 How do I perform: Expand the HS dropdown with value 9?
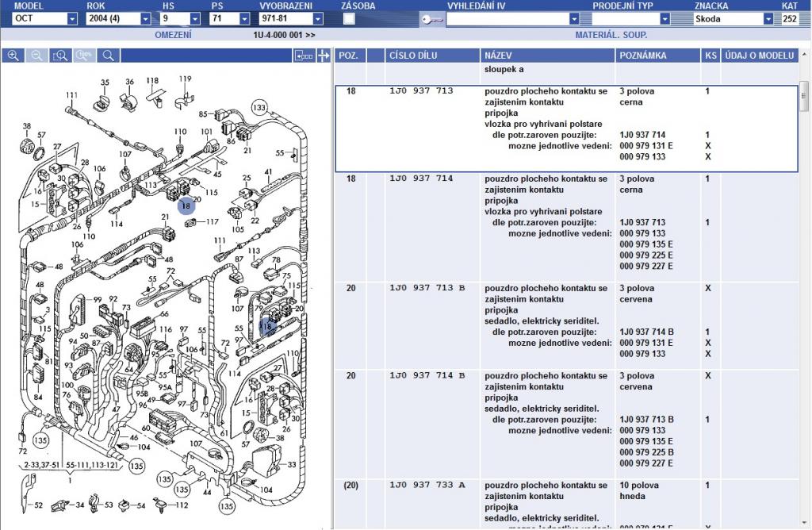(x=195, y=19)
